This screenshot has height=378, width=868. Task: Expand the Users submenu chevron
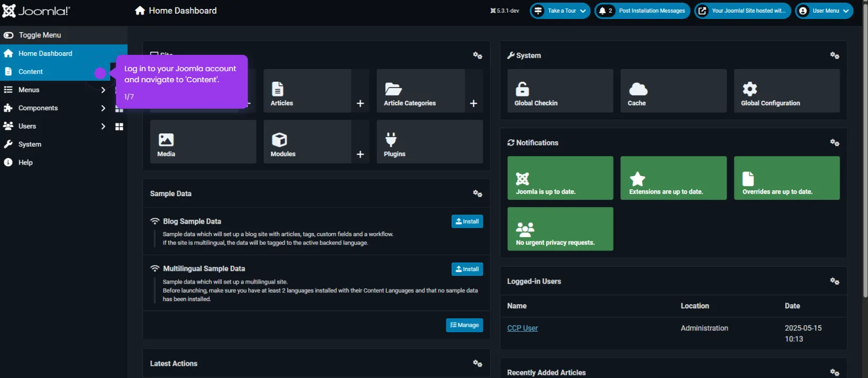coord(103,127)
